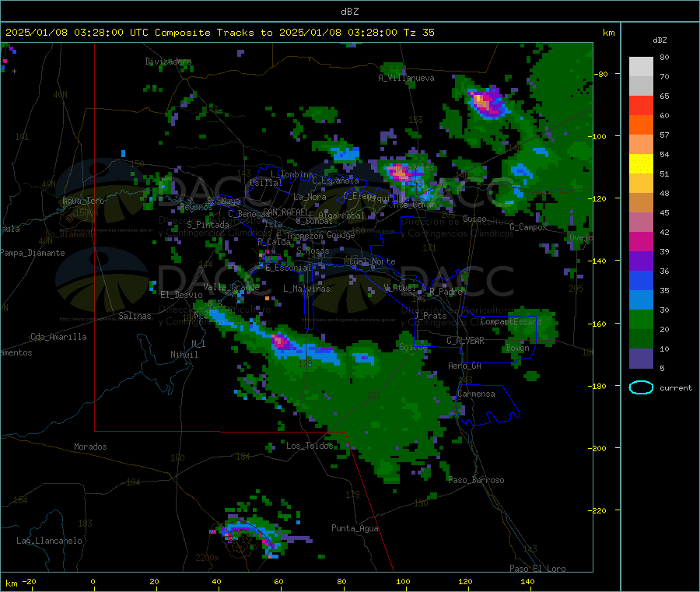Image resolution: width=700 pixels, height=592 pixels.
Task: Click the 'Pampa_Diamante' place label
Action: tap(33, 253)
